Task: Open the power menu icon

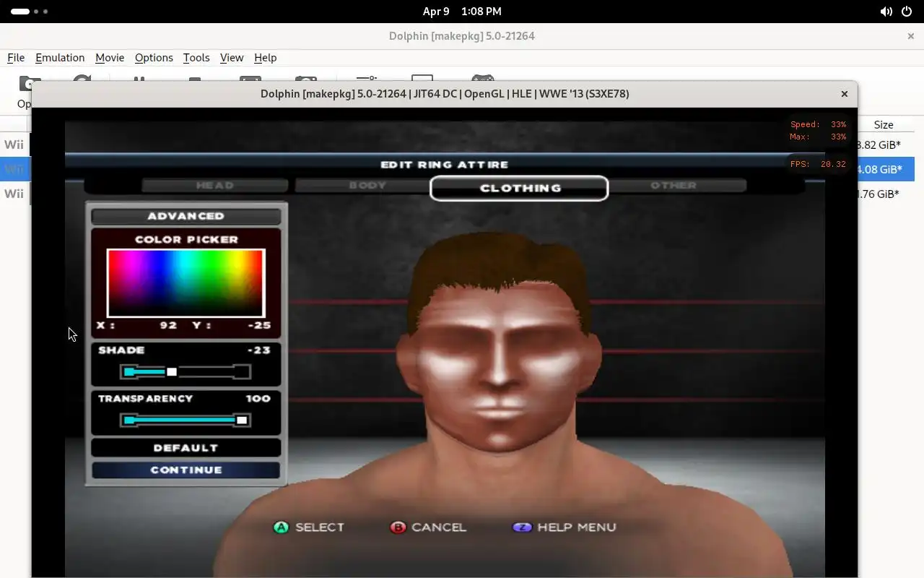Action: [907, 12]
